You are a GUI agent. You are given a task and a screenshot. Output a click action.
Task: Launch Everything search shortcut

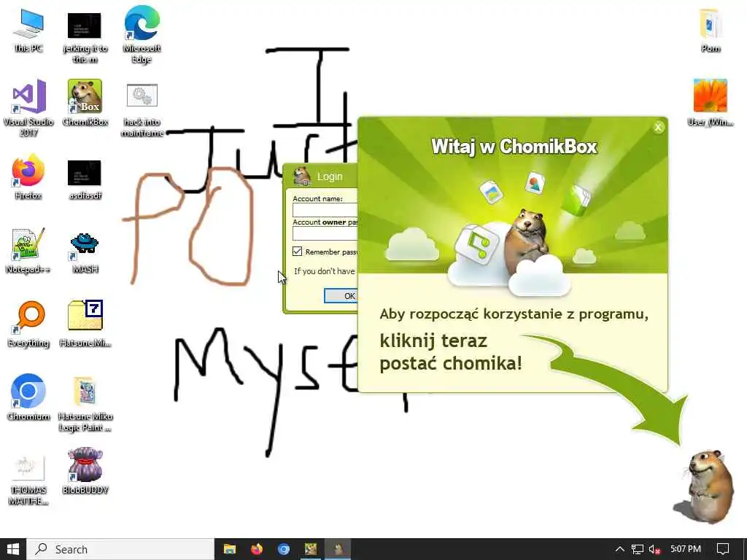coord(28,324)
